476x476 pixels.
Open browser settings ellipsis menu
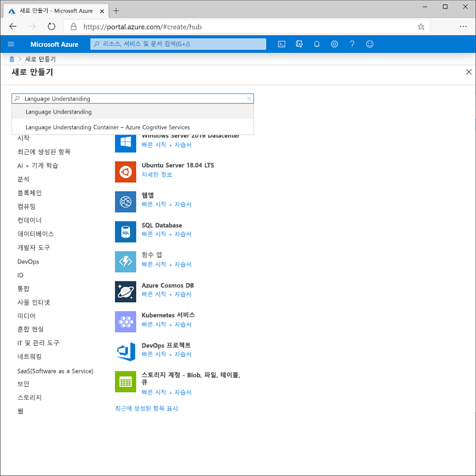point(463,27)
